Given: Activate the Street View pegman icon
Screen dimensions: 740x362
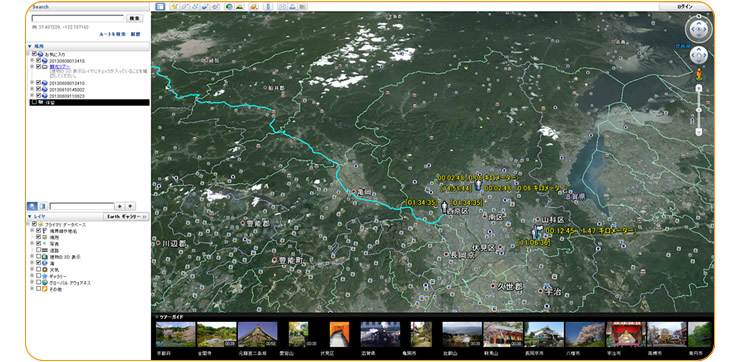Looking at the screenshot, I should (699, 74).
